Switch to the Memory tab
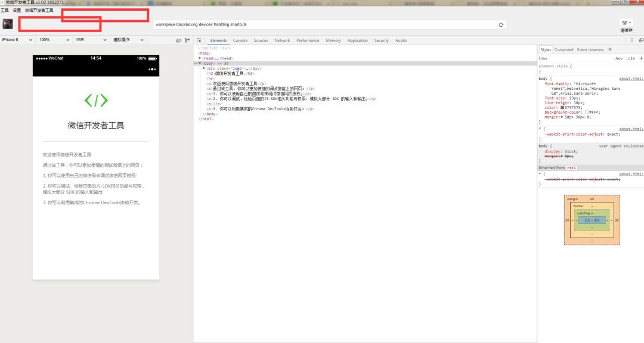The height and width of the screenshot is (343, 644). pyautogui.click(x=333, y=40)
